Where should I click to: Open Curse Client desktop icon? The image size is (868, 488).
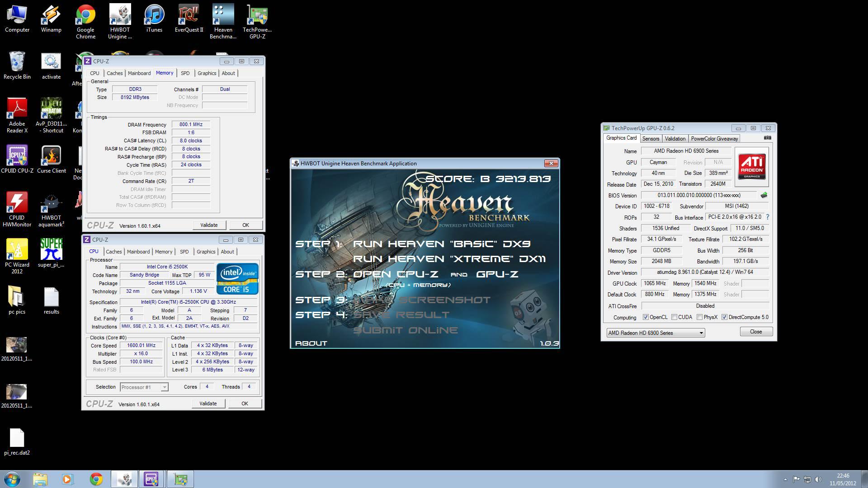[51, 159]
